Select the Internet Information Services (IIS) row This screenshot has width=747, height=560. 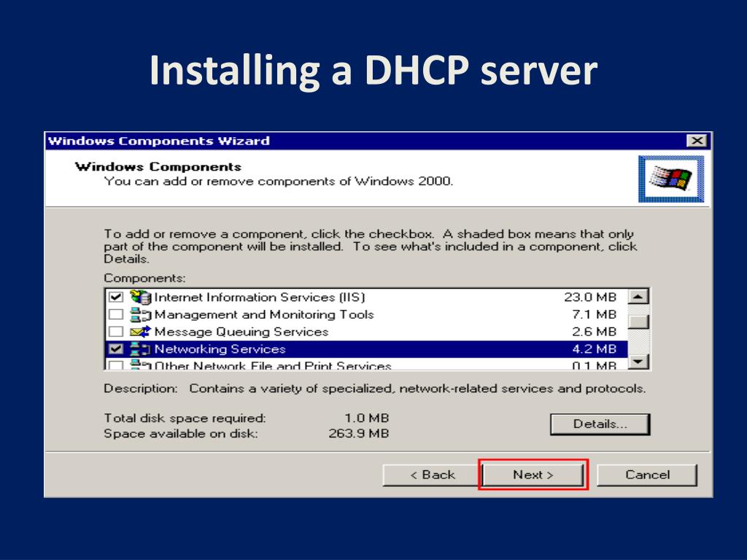366,297
